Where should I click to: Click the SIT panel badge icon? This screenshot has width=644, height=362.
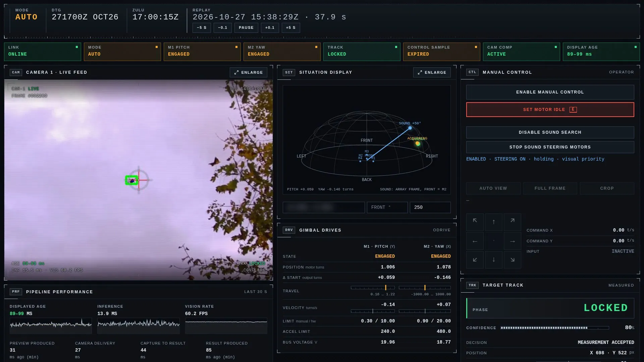[x=289, y=72]
